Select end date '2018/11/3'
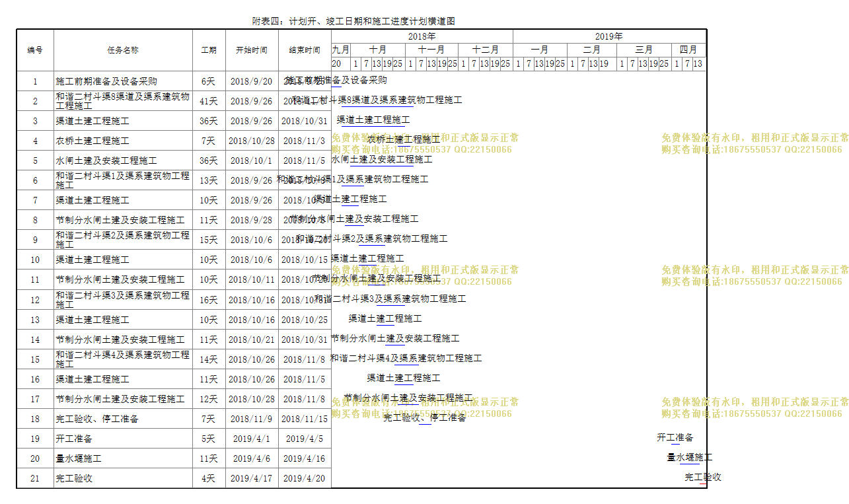This screenshot has height=504, width=849. coord(305,141)
